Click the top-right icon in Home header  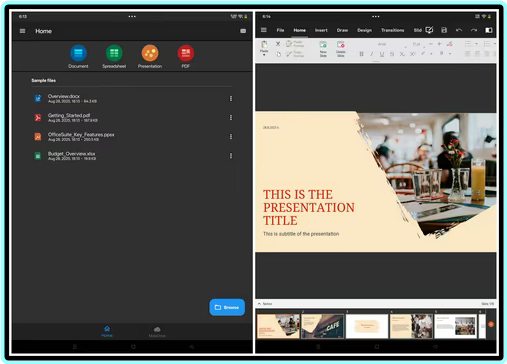243,31
